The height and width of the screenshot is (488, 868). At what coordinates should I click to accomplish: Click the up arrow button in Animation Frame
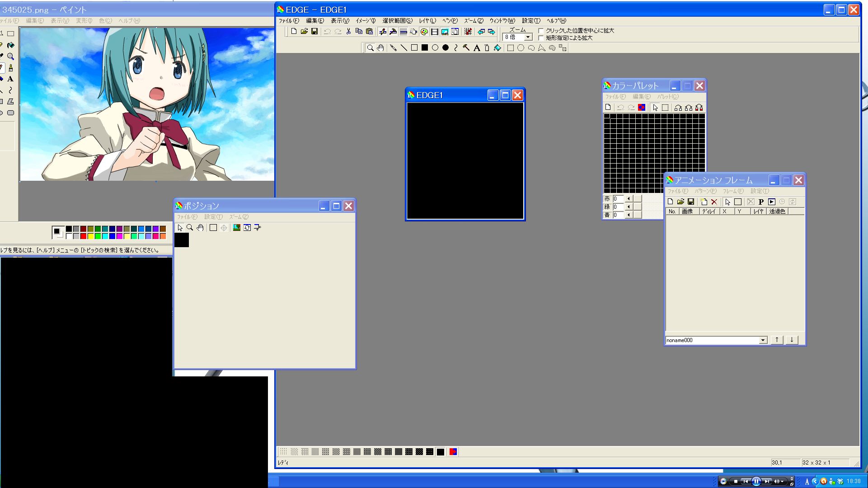tap(777, 340)
